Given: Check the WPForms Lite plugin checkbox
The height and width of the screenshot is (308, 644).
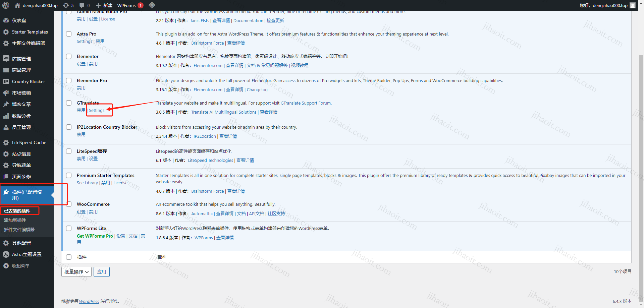Looking at the screenshot, I should [x=69, y=228].
